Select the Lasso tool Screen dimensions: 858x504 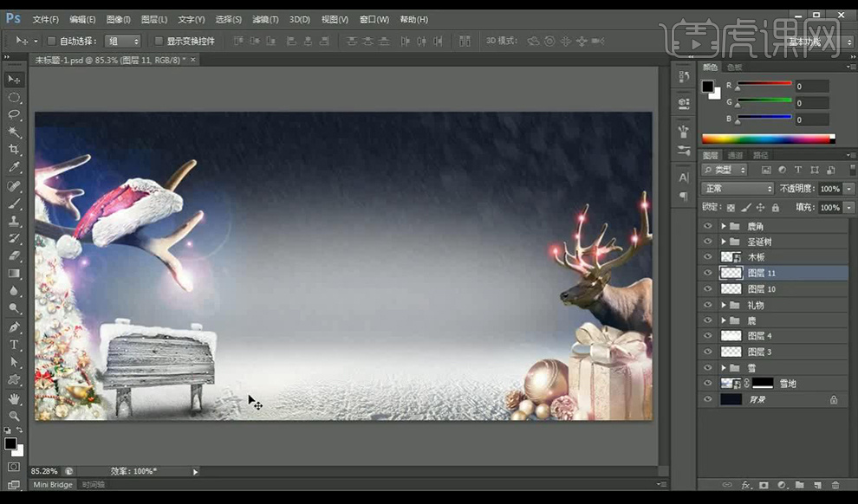coord(14,115)
